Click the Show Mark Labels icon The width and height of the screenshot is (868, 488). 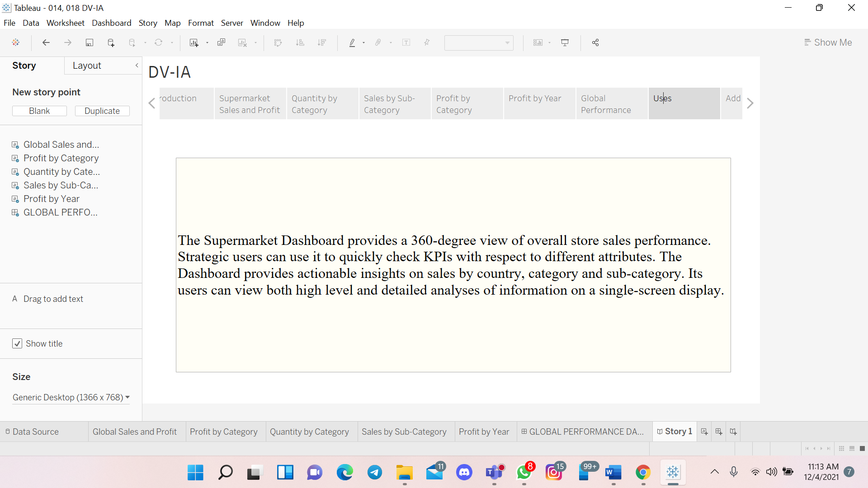(406, 42)
